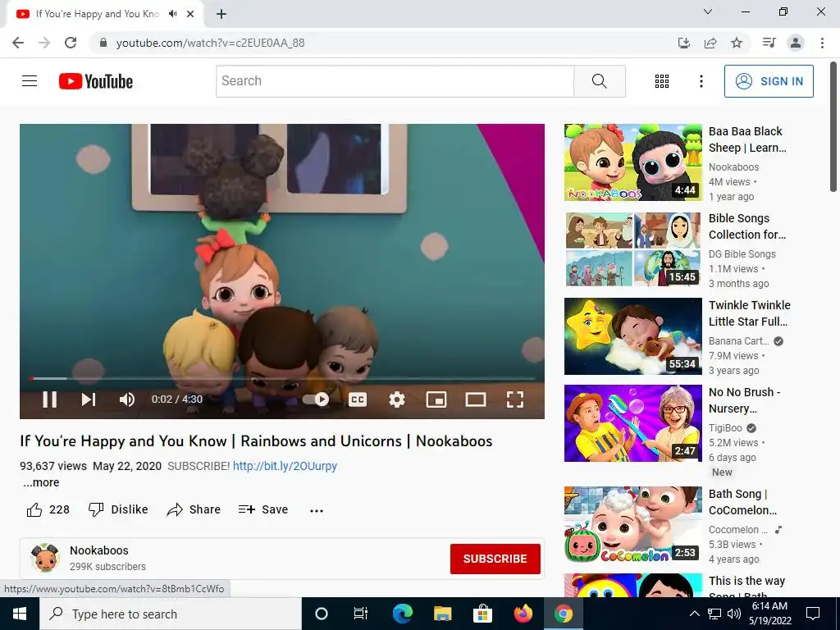Bookmark this page with star icon
The height and width of the screenshot is (630, 840).
737,43
